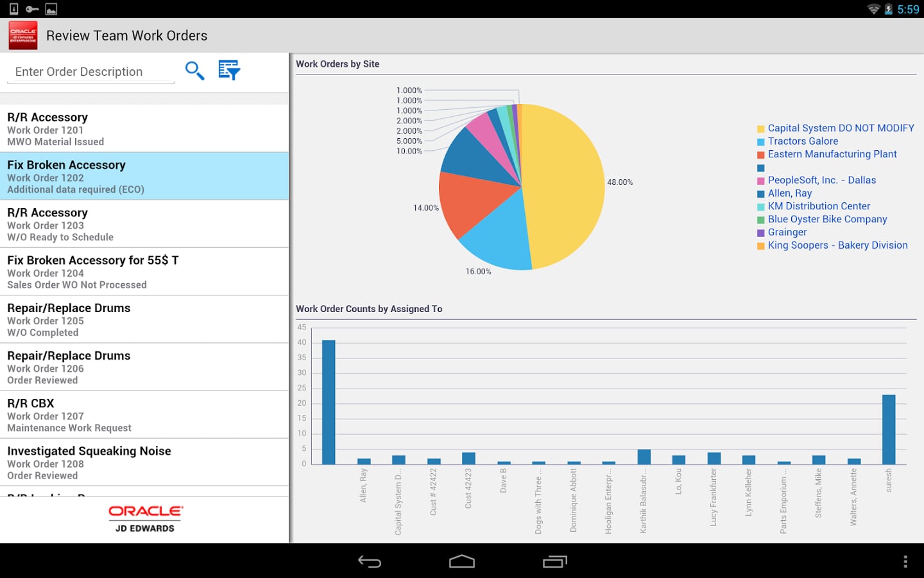Click Eastern Manufacturing Plant legend swatch
Screen dimensions: 924x578
pos(761,155)
